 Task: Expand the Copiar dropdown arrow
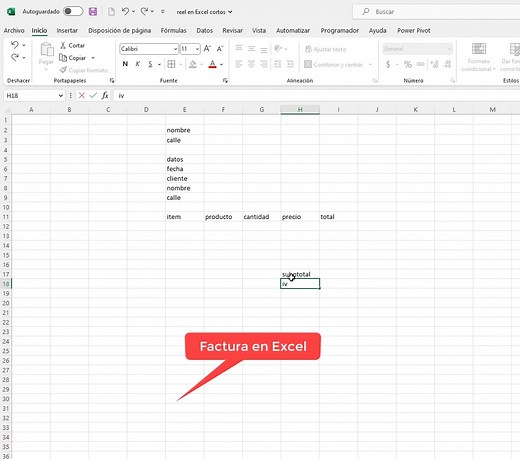[x=93, y=58]
